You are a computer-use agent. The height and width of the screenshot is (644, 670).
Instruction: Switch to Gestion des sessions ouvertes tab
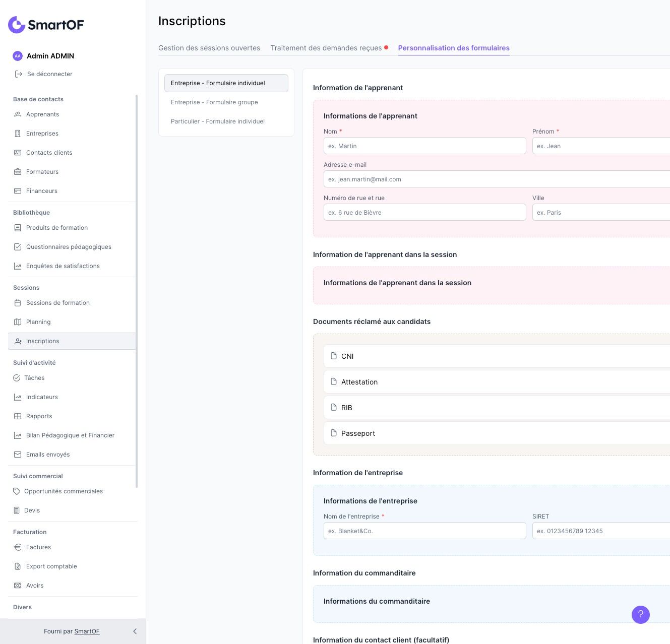pos(209,48)
